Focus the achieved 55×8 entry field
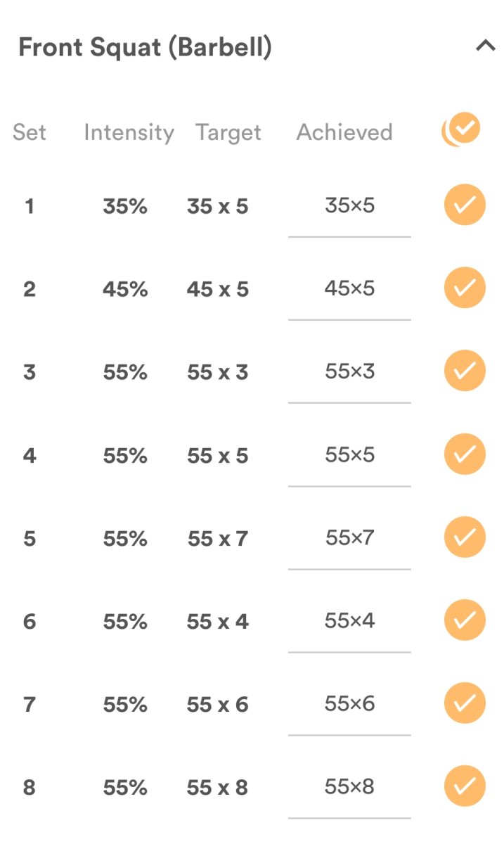Viewport: 504px width, 844px height. 349,787
